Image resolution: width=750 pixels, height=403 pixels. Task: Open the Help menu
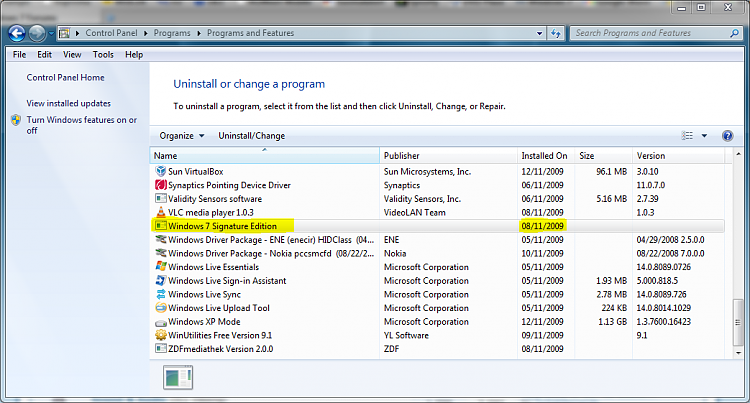pyautogui.click(x=134, y=54)
